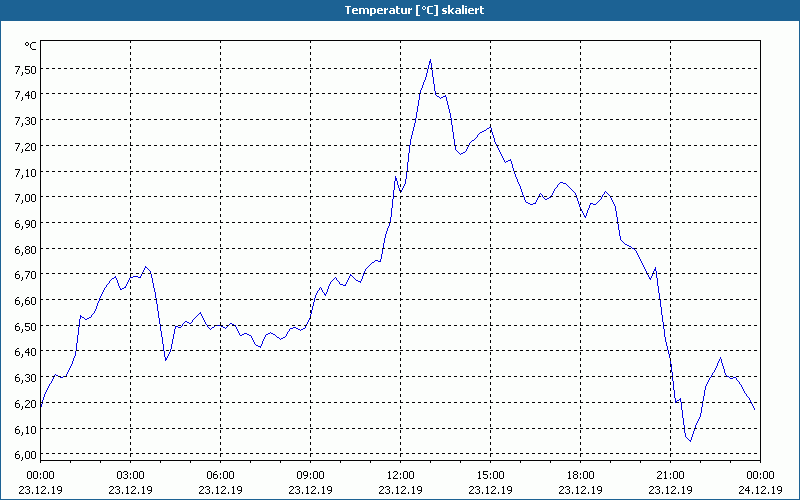800x500 pixels.
Task: Click the 03:00 time axis label
Action: point(131,476)
